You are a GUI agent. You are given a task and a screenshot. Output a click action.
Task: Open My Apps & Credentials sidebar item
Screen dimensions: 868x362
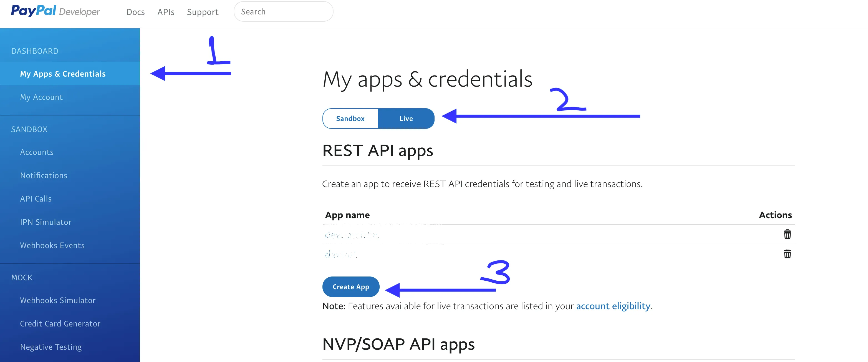click(x=63, y=74)
